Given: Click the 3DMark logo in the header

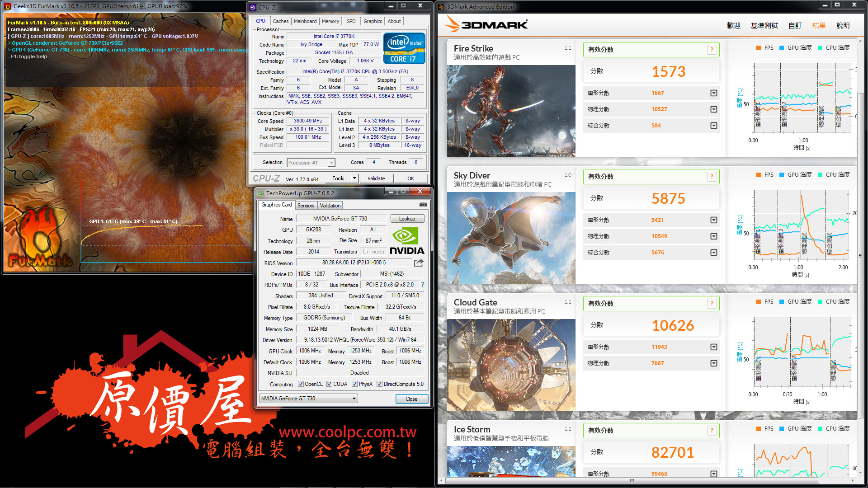Looking at the screenshot, I should click(486, 24).
